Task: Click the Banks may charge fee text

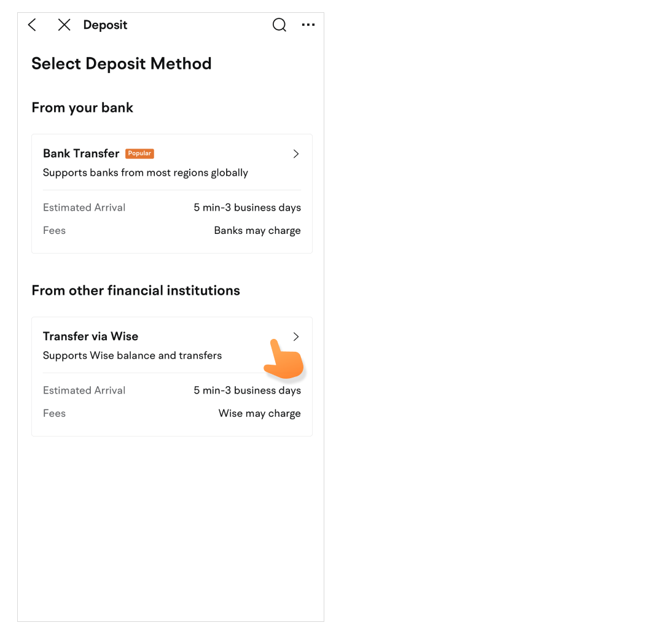Action: pos(257,231)
